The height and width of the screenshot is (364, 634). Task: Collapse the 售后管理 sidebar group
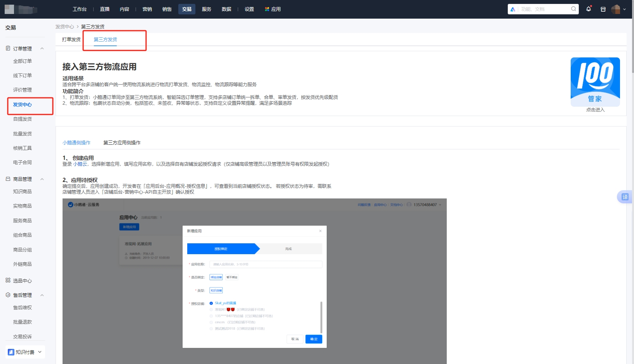[42, 295]
